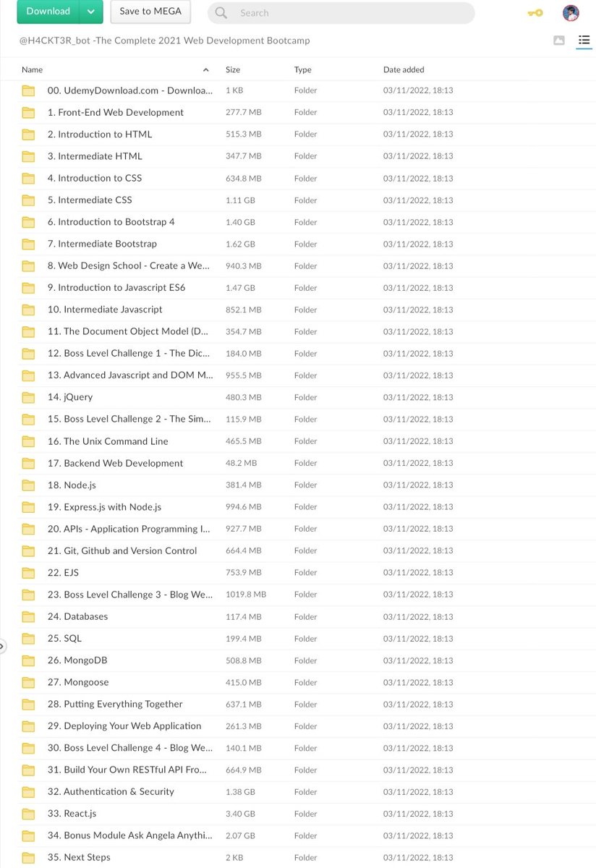Select folder icon of 2. Introduction to HTML

28,135
